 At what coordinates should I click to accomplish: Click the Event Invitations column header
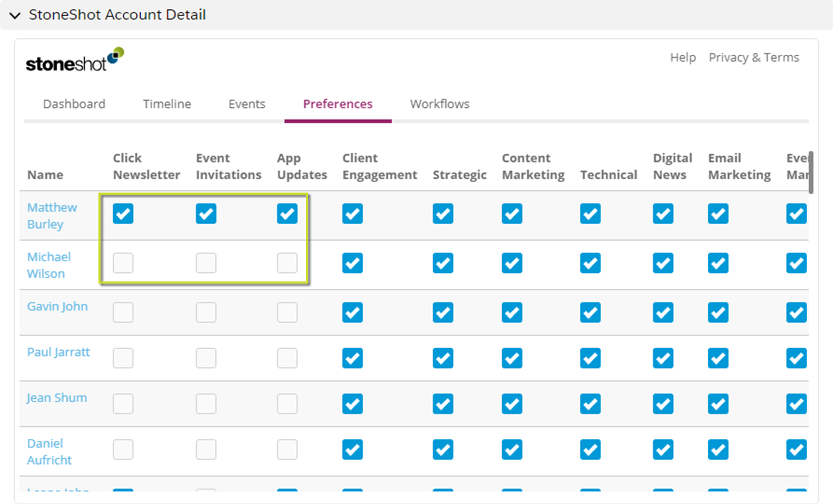click(229, 166)
